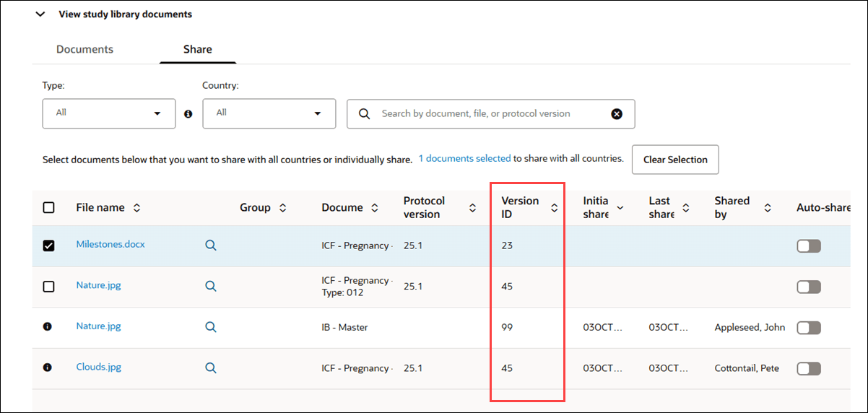
Task: Preview Clouds.jpg with magnifier icon
Action: tap(211, 368)
